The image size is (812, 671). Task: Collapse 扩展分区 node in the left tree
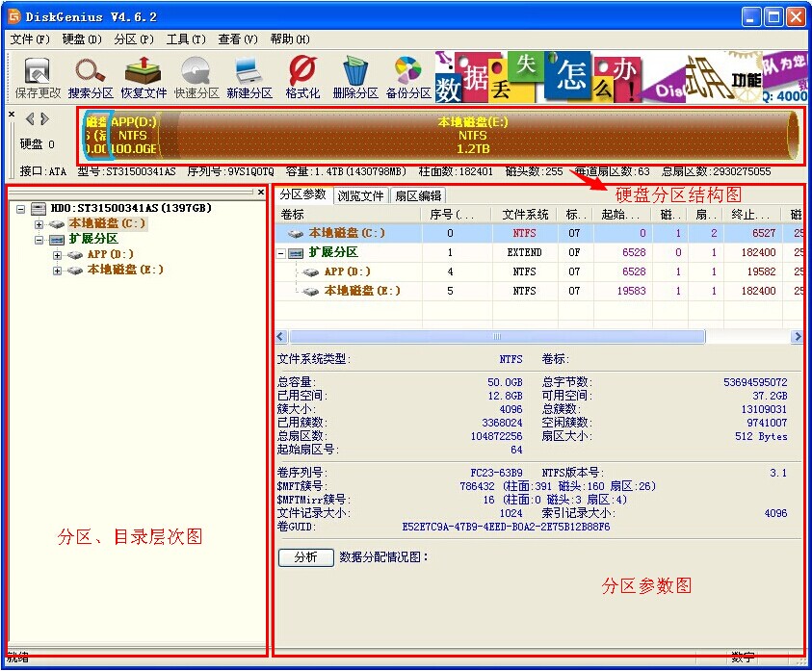coord(39,240)
